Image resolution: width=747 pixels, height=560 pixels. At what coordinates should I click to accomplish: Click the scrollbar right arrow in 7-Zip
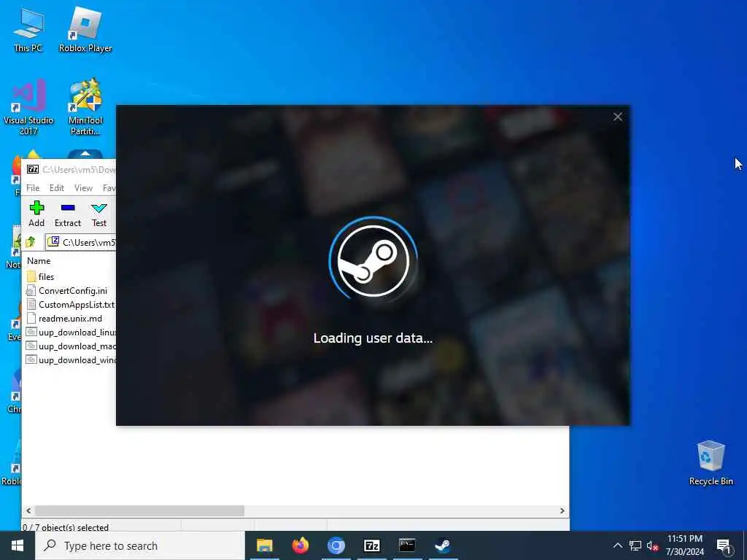(x=562, y=510)
